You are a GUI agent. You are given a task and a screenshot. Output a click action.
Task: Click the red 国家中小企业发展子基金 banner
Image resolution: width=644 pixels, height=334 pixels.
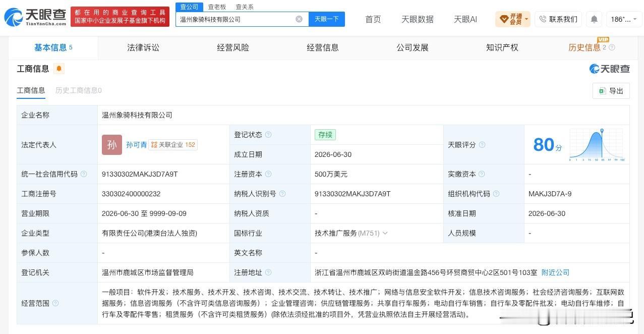[120, 17]
